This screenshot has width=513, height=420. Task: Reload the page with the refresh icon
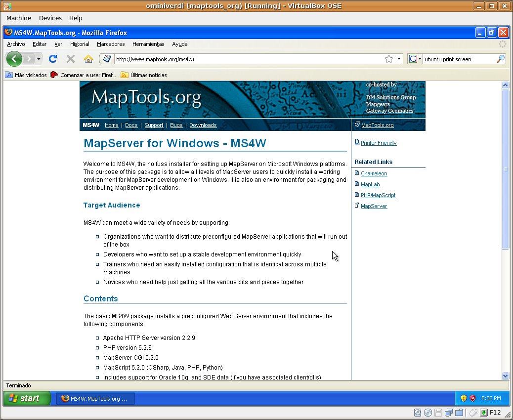point(53,59)
